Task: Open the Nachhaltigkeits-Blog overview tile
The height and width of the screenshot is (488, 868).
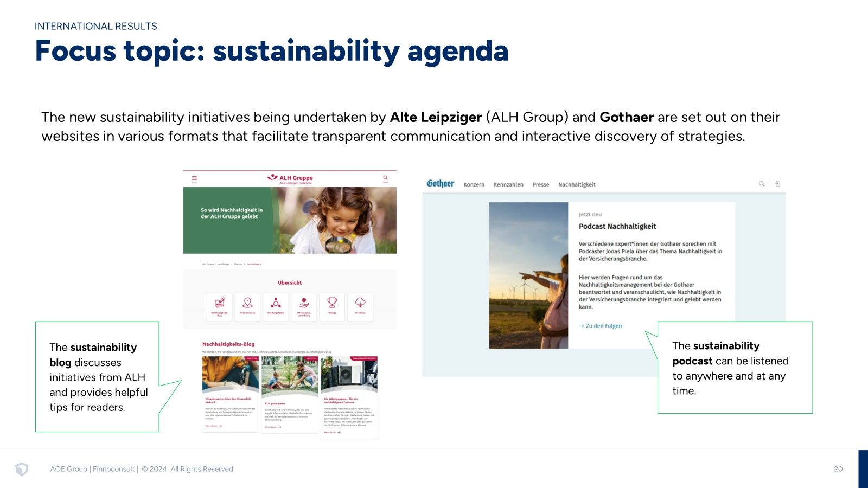Action: pyautogui.click(x=219, y=307)
